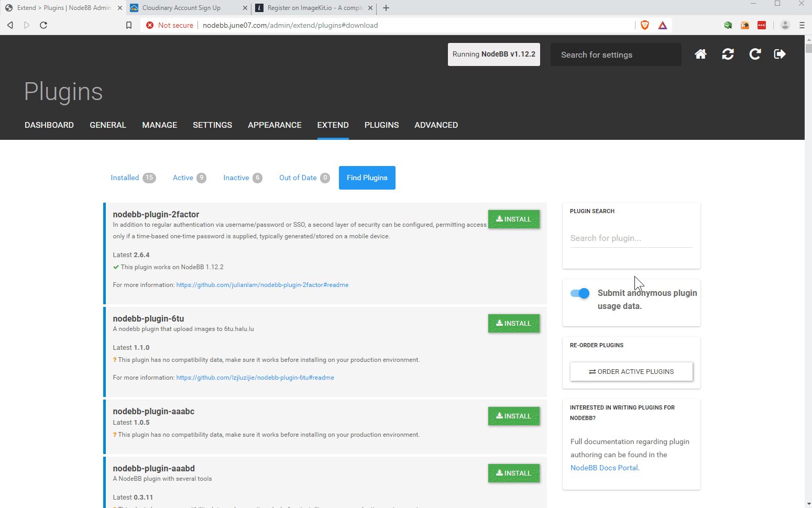Click the rebuild and restart sync icon
Screen dimensions: 812x508
[x=728, y=54]
